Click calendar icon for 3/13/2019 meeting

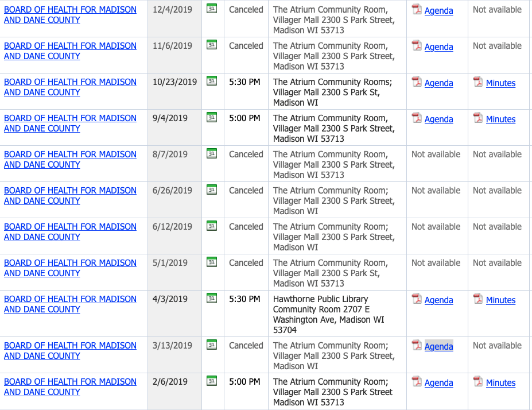click(x=212, y=345)
